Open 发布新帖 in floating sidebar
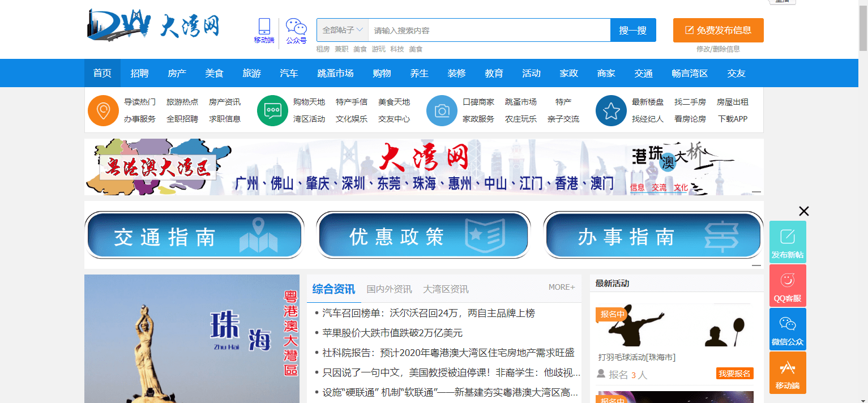 [788, 242]
